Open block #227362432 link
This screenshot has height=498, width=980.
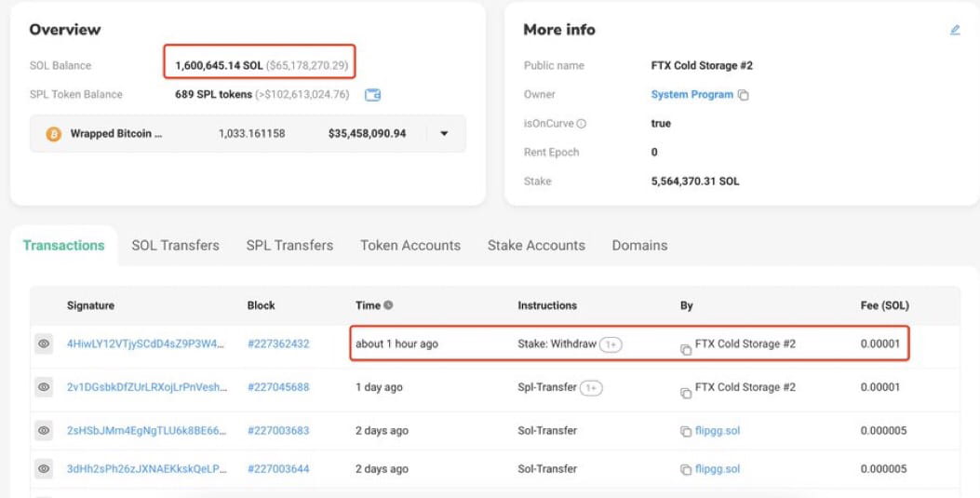click(x=278, y=343)
